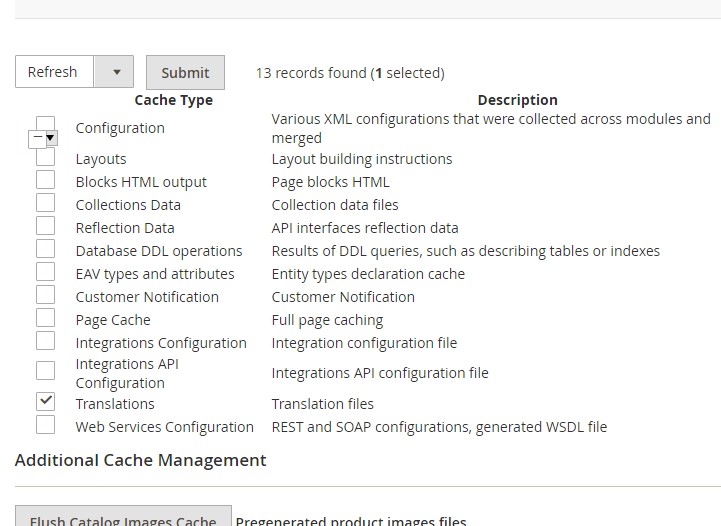Tick the Blocks HTML output checkbox
The width and height of the screenshot is (721, 526).
tap(45, 180)
